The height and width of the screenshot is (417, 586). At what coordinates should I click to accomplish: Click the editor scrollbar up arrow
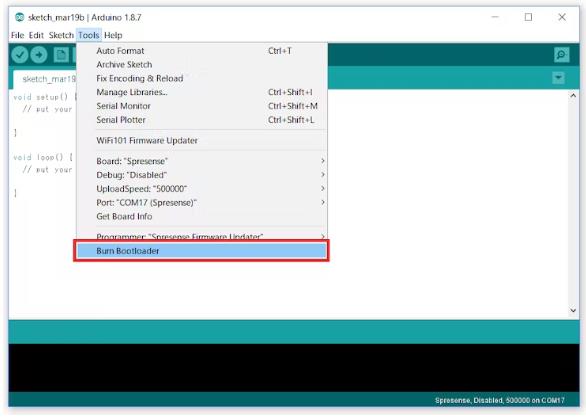[x=573, y=96]
